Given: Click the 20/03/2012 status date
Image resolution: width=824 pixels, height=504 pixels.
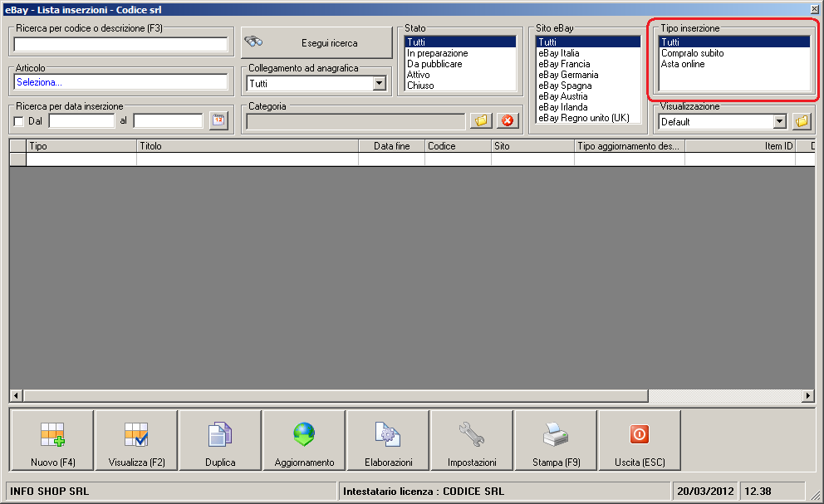Looking at the screenshot, I should (705, 492).
